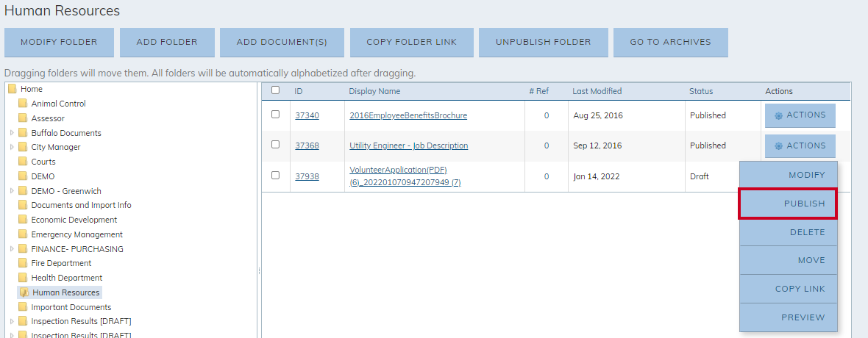The height and width of the screenshot is (338, 868).
Task: Click the FINANCE- PURCHASING folder icon
Action: click(x=23, y=249)
